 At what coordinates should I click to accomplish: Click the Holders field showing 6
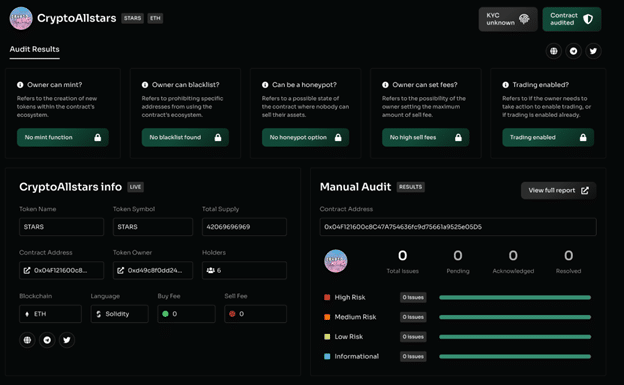tap(244, 270)
